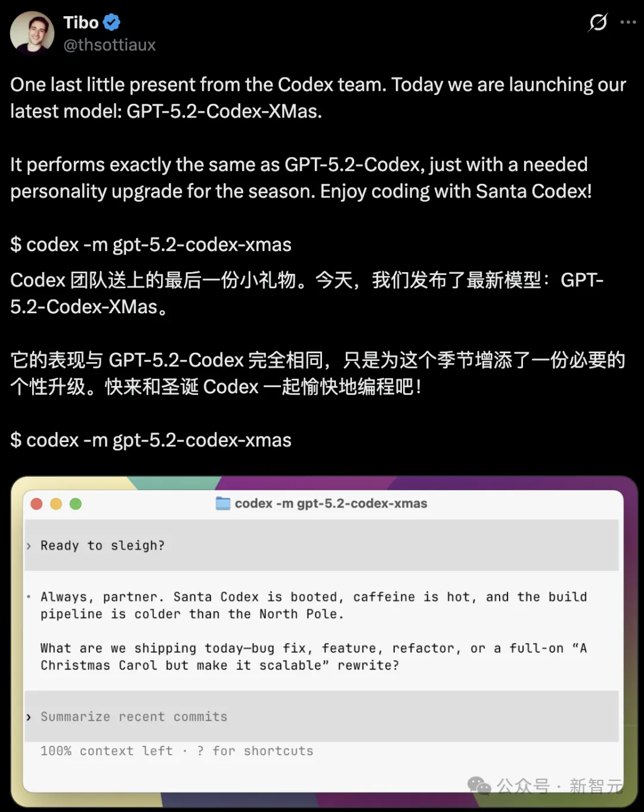Click the WeChat logo in the watermark
Image resolution: width=644 pixels, height=812 pixels.
tap(479, 786)
